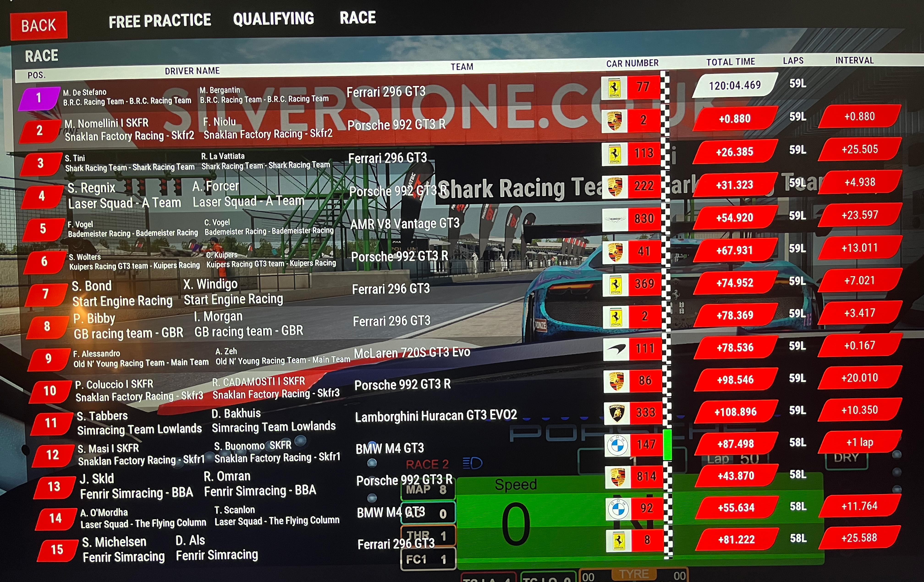This screenshot has height=582, width=924.
Task: Click interval value +4.938
Action: pos(860,182)
